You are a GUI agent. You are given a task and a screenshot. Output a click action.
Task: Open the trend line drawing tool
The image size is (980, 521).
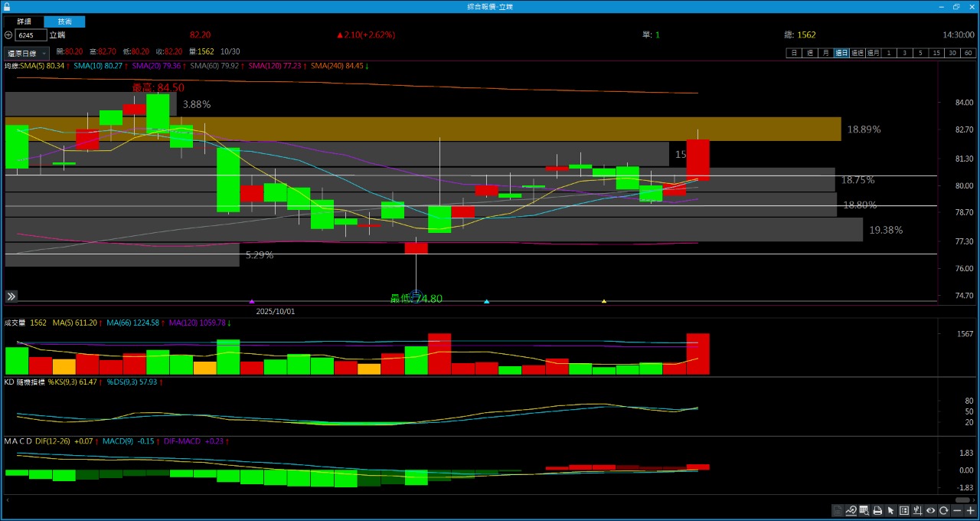(x=851, y=510)
